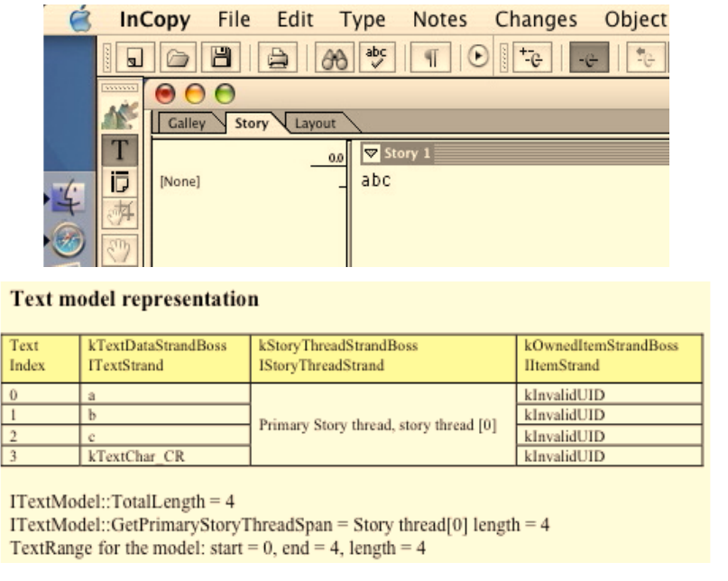The image size is (728, 581).
Task: Select the Hand tool in toolbox
Action: 120,250
